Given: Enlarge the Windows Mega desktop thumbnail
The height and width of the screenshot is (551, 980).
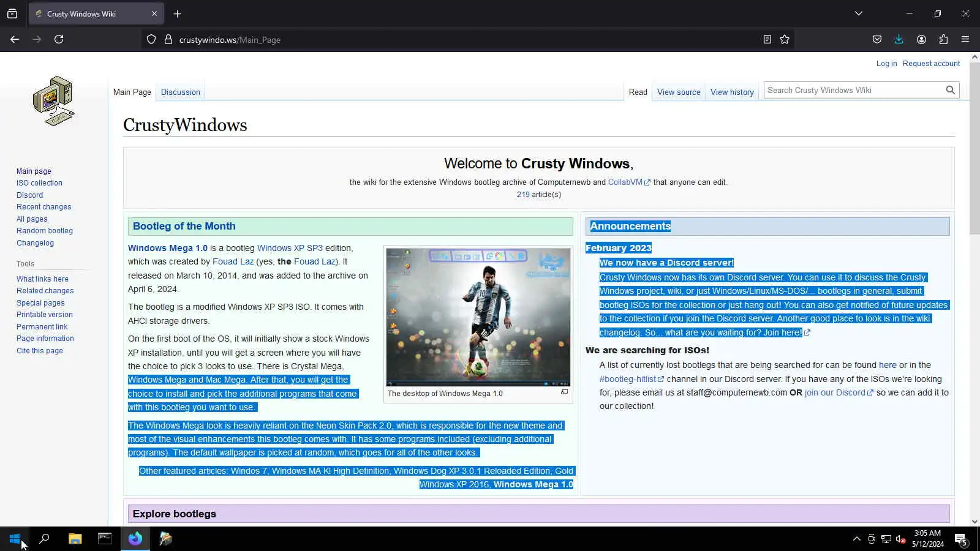Looking at the screenshot, I should click(x=564, y=392).
